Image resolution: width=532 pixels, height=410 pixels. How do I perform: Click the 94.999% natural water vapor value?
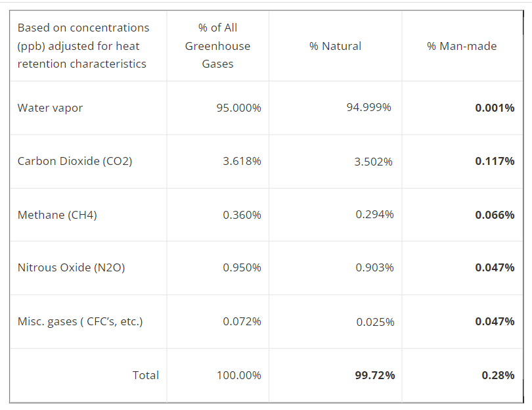coord(368,107)
